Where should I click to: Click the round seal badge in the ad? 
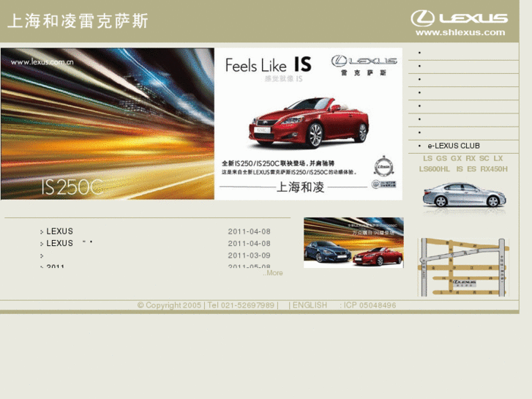point(383,166)
